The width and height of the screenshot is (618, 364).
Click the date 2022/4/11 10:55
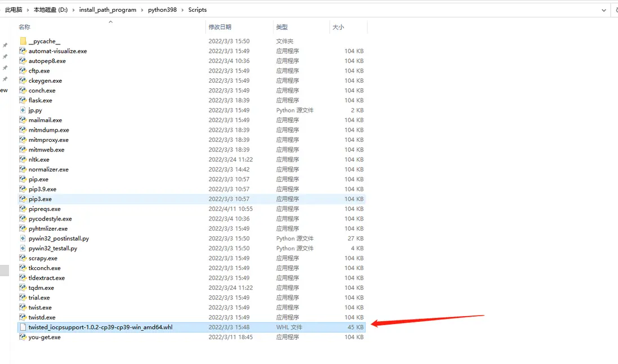pyautogui.click(x=231, y=209)
